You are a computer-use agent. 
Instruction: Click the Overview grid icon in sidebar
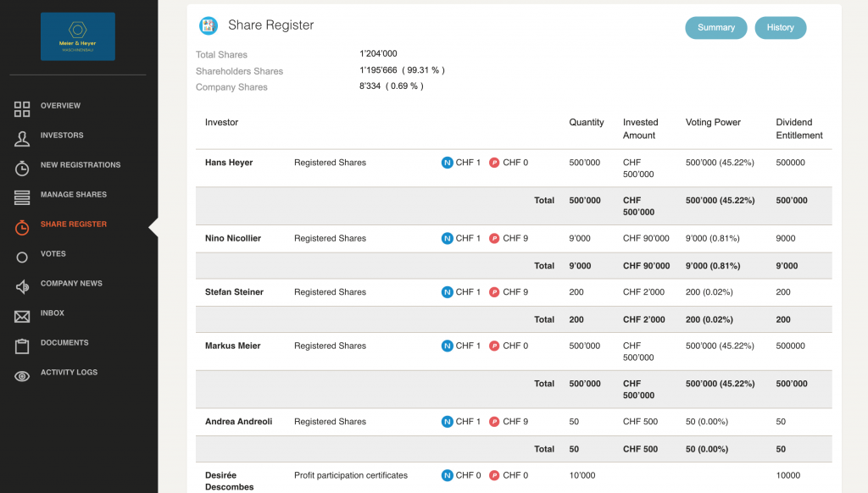pos(22,108)
